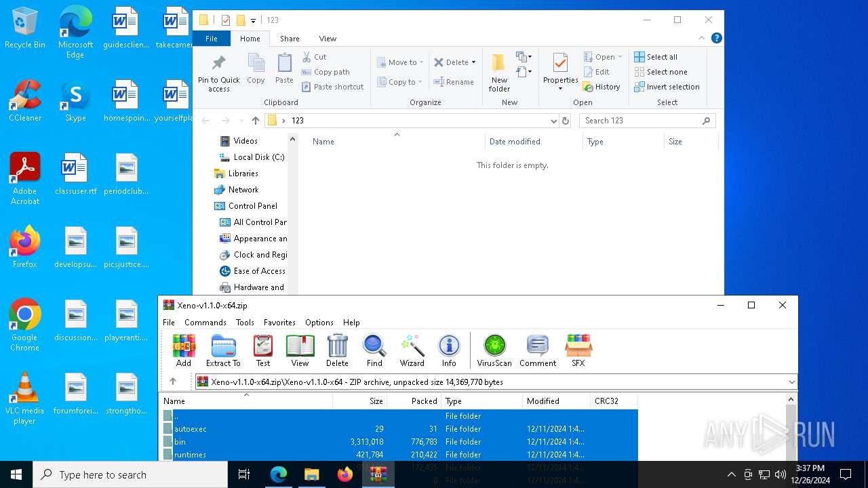Viewport: 868px width, 488px height.
Task: Open WinRAR Options menu
Action: tap(319, 323)
